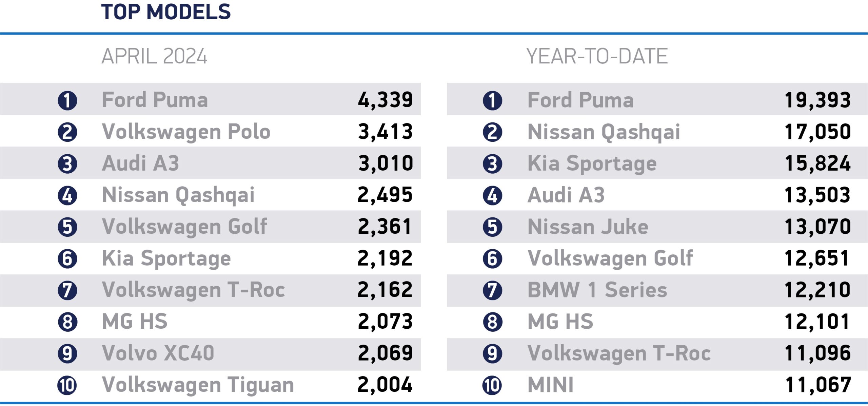Click the rank 8 badge beside MG HS in April list
Screen dimensions: 868x406
(67, 322)
